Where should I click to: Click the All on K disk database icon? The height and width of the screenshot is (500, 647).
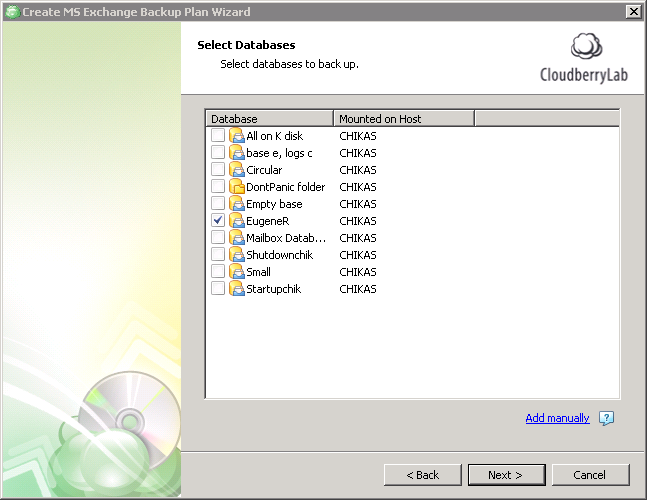[x=237, y=136]
